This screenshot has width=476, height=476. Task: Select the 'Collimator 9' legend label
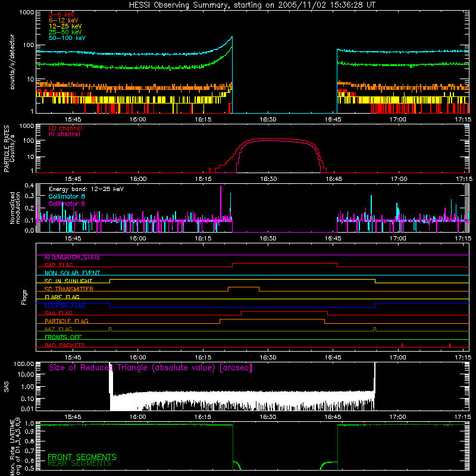[67, 203]
